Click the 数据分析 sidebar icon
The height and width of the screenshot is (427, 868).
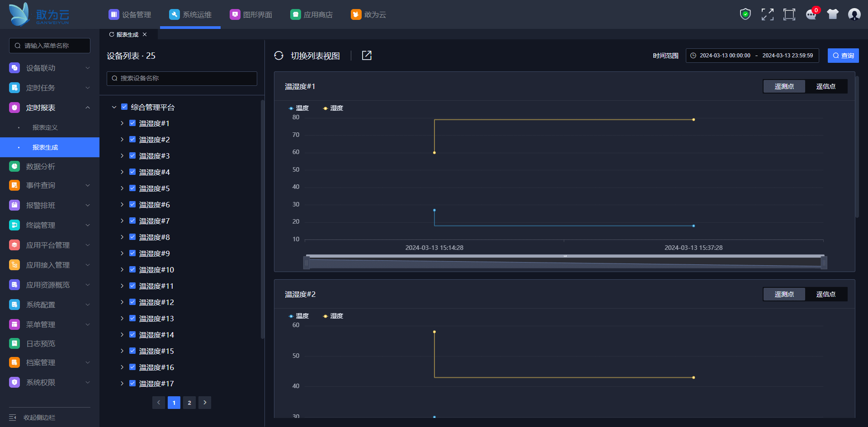(14, 166)
